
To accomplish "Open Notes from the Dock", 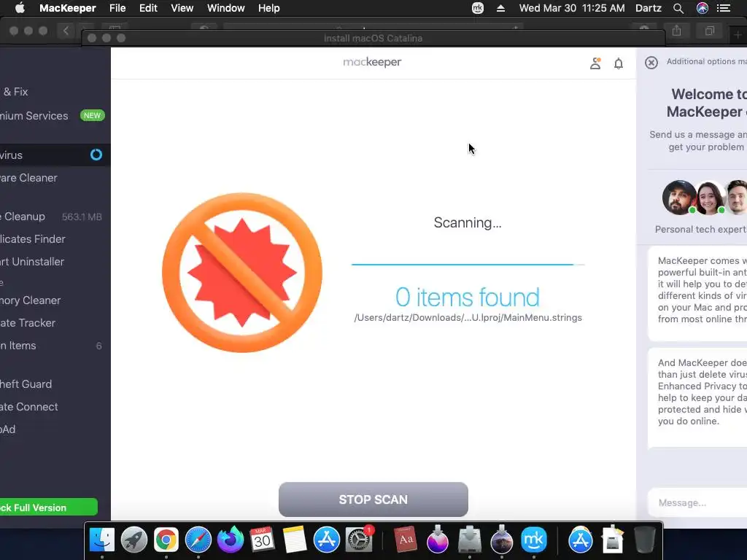I will 295,540.
